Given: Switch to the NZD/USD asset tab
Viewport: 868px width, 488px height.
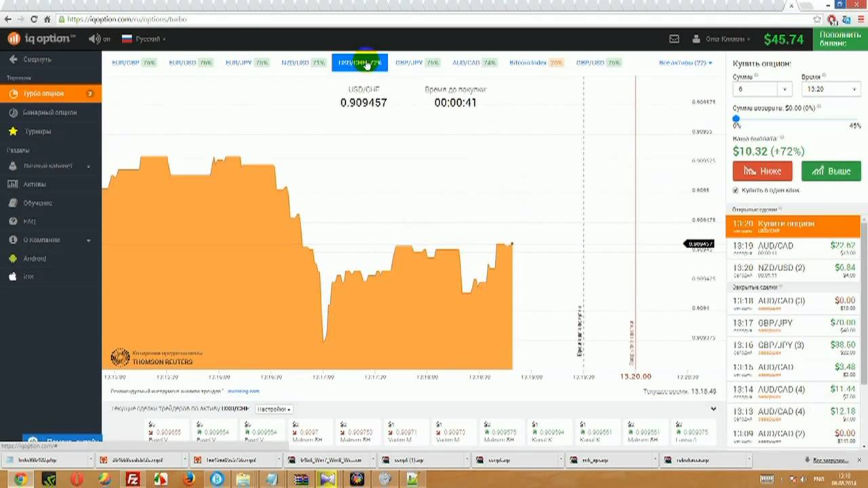Looking at the screenshot, I should click(x=303, y=62).
